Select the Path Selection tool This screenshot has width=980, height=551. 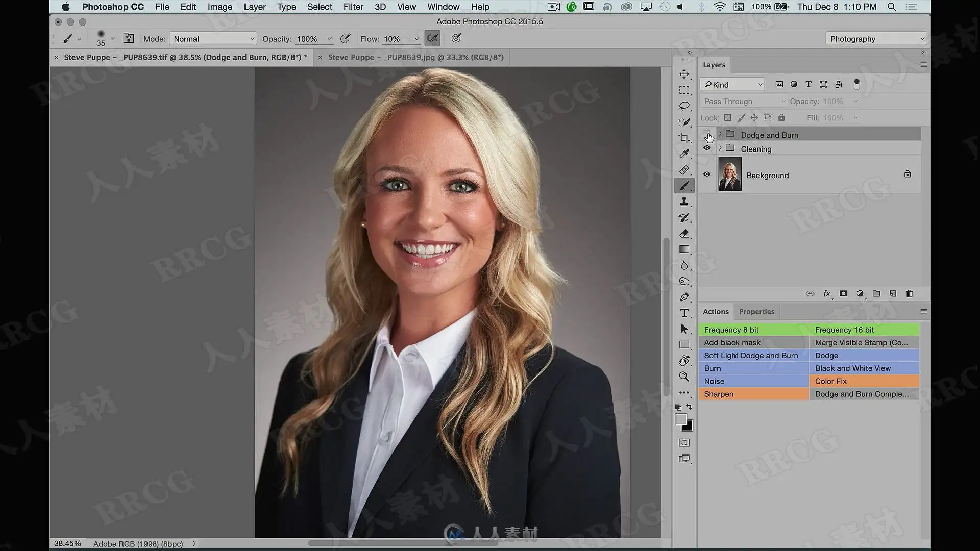coord(684,329)
